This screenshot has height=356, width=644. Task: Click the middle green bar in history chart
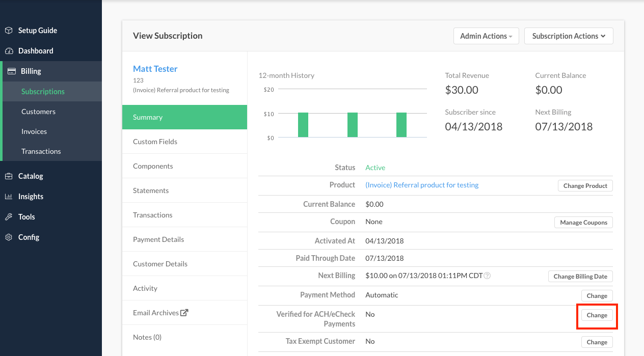[353, 125]
